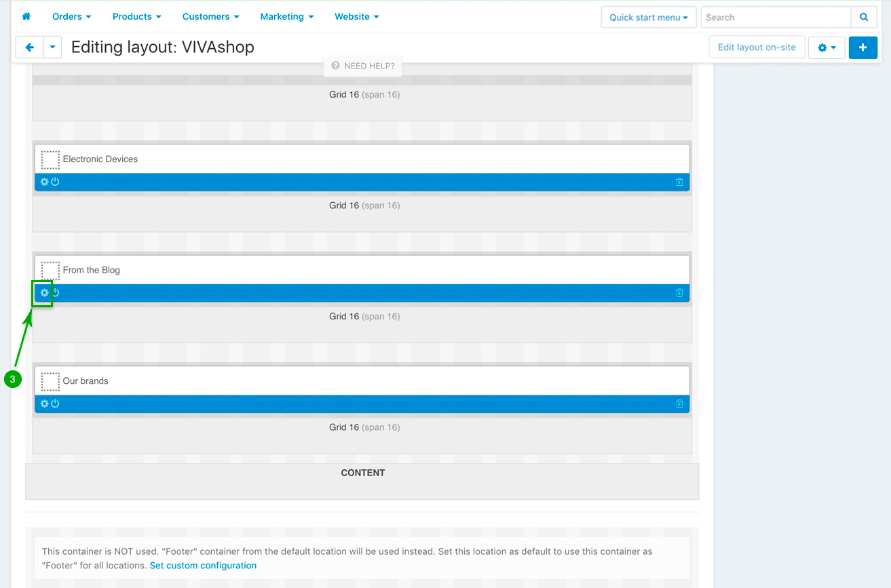Click Edit layout on-site button
The height and width of the screenshot is (588, 891).
pos(757,47)
